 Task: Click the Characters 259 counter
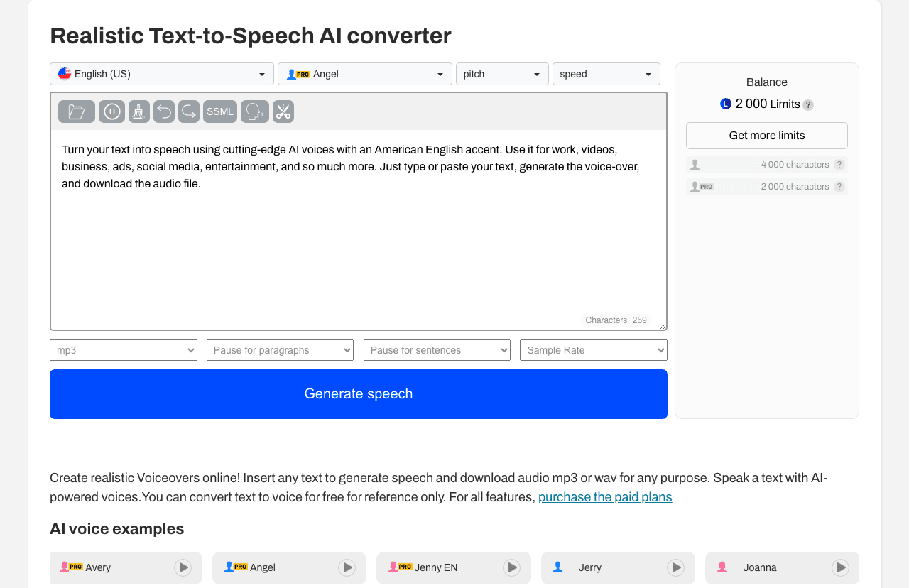(616, 320)
